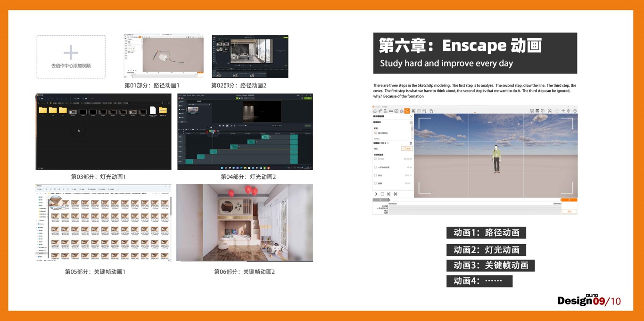Click the export button below the timeline
The height and width of the screenshot is (321, 644).
pos(569,211)
